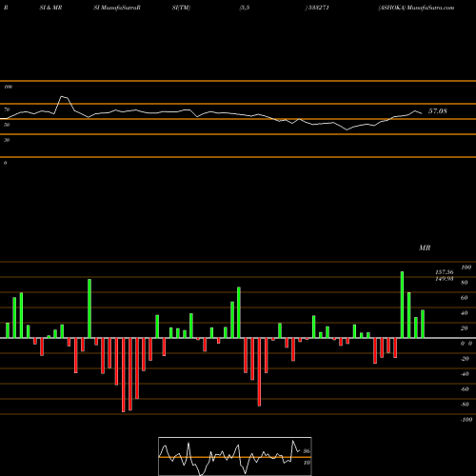Click the MR label above the histogram
The height and width of the screenshot is (476, 476).
tap(425, 248)
